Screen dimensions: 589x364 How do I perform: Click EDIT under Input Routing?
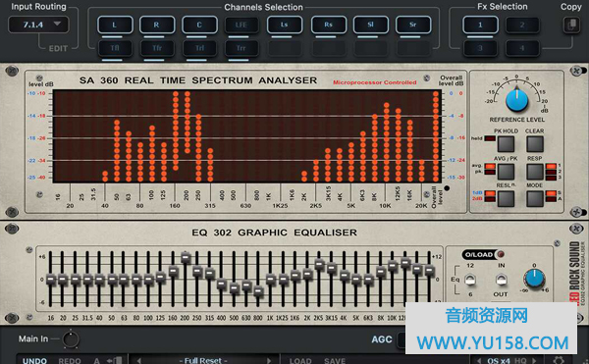tap(58, 48)
